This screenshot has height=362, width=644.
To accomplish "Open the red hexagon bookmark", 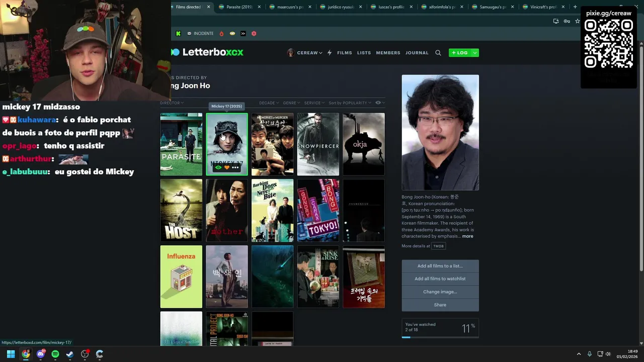I will coord(254,34).
